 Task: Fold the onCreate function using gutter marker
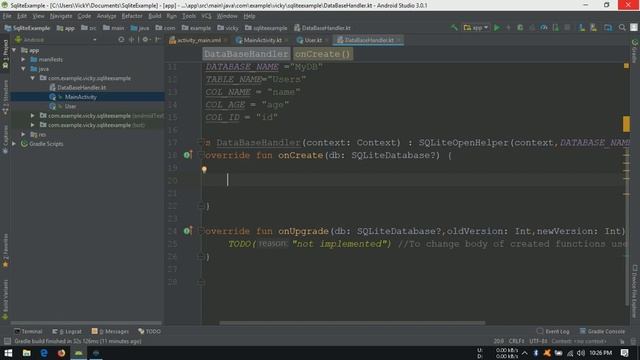(x=200, y=154)
